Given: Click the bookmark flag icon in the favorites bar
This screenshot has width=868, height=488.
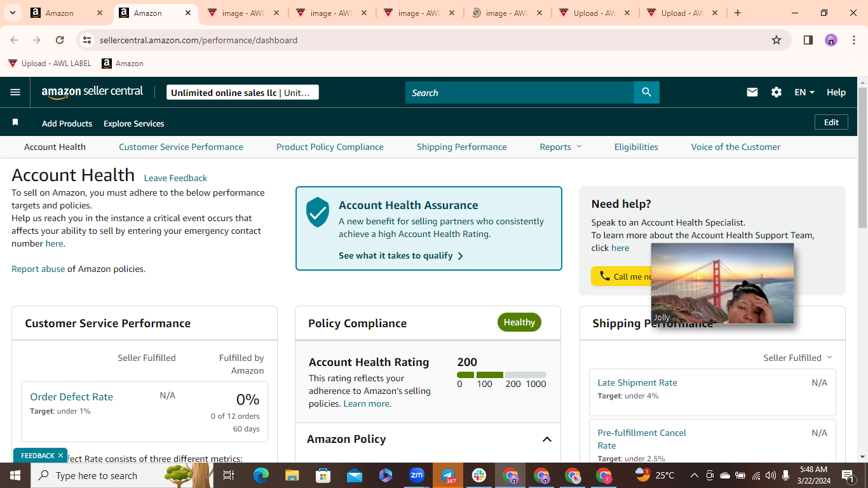Looking at the screenshot, I should tap(15, 122).
